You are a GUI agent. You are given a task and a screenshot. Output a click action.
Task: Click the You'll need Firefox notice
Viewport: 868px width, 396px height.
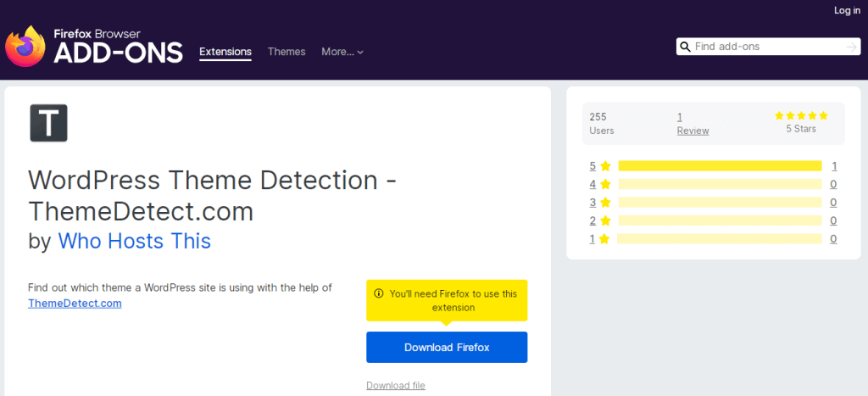click(447, 300)
